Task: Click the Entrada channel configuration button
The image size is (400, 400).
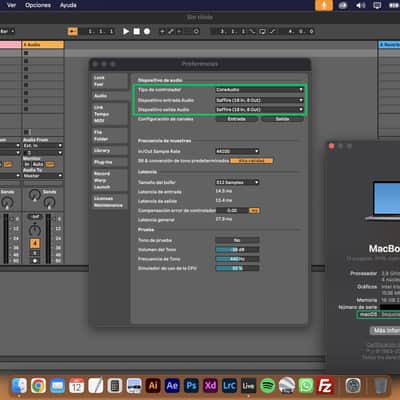Action: point(237,119)
